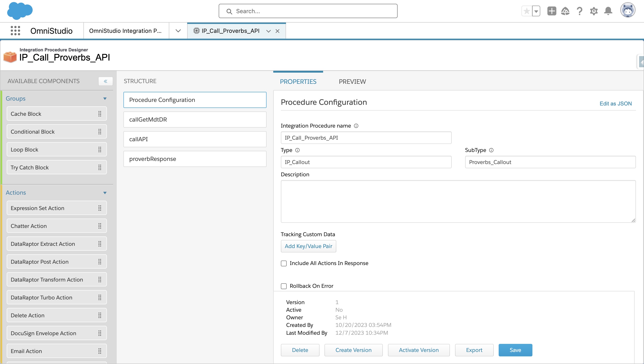This screenshot has height=364, width=644.
Task: Select the callAPI step
Action: (195, 139)
